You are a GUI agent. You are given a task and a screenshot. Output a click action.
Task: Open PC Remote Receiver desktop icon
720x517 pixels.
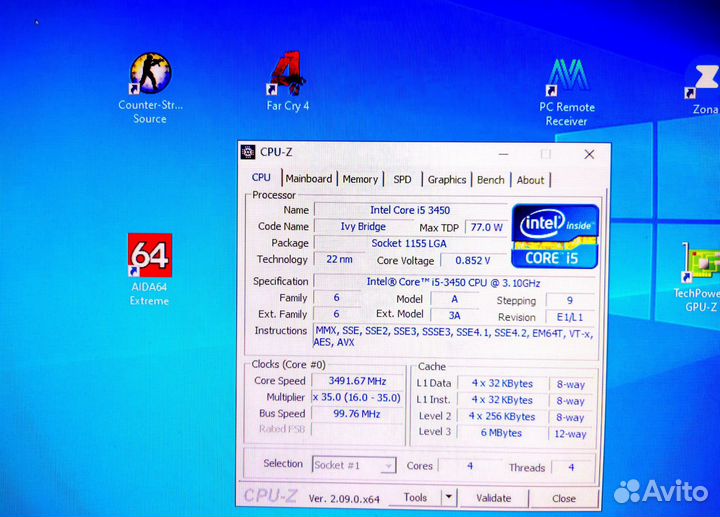[566, 80]
